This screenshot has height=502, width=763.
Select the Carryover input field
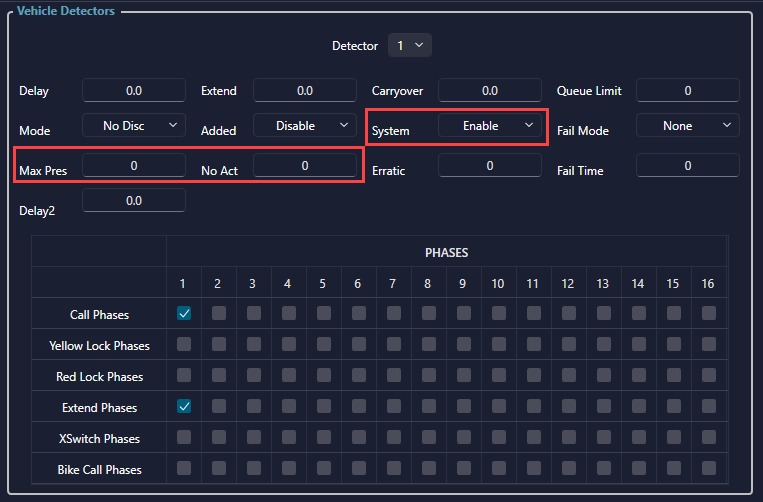[490, 91]
